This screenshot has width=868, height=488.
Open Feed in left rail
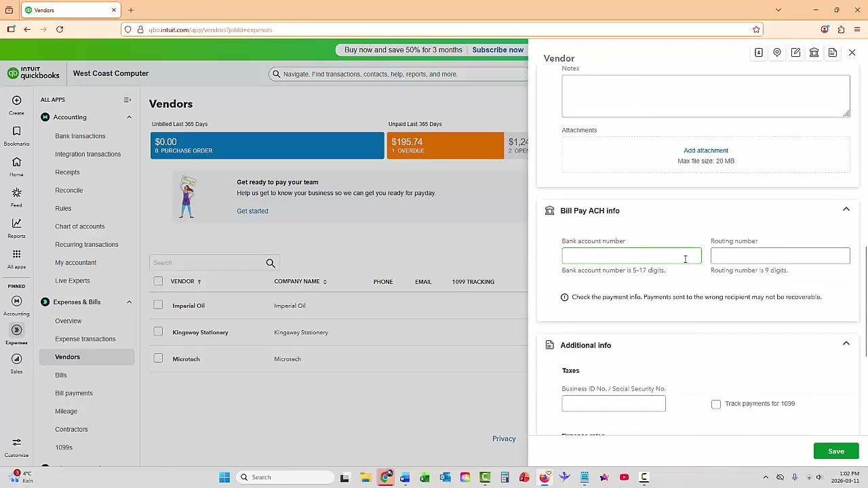[x=16, y=192]
